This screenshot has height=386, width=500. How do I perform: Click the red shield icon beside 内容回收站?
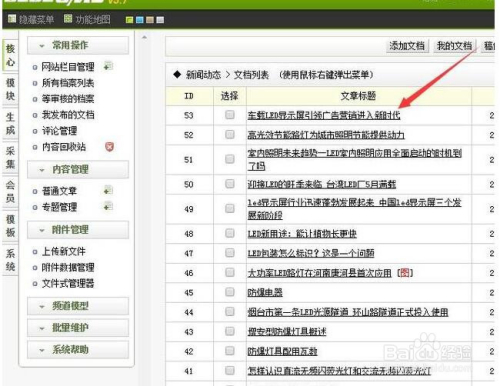coord(109,147)
